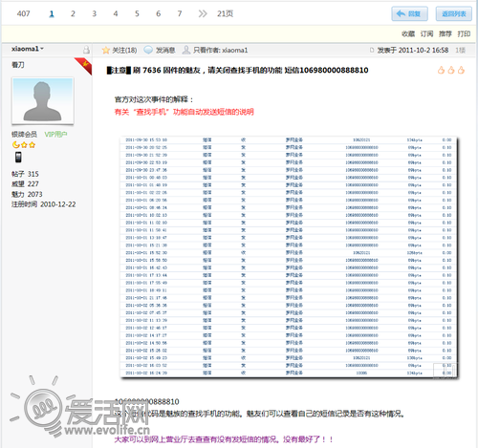Screen dimensions: 478x448
Task: Click the 帖子 315 post count
Action: 25,174
